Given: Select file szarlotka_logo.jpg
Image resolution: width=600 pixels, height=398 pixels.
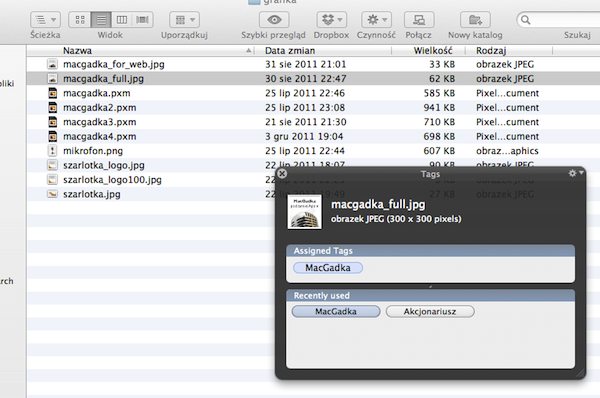Looking at the screenshot, I should pos(104,165).
